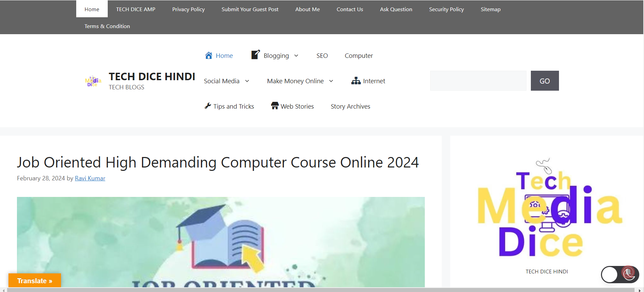
Task: Click the pencil edit icon beside Blogging
Action: click(x=255, y=54)
